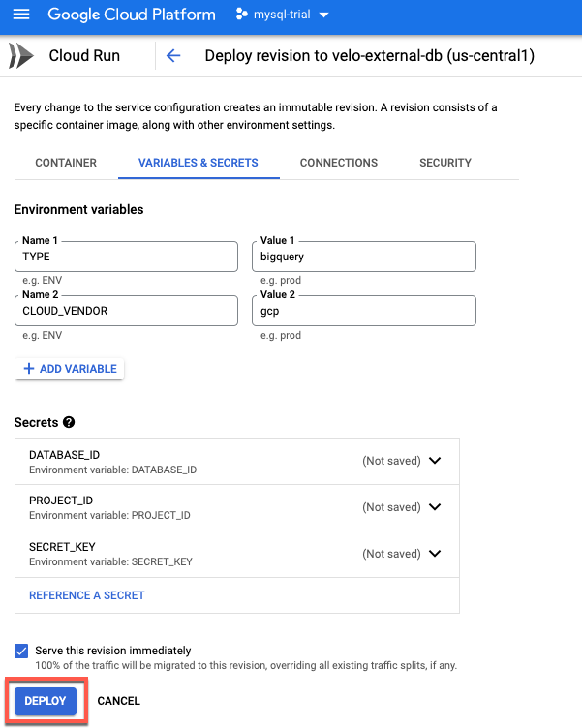Click the Reference a Secret link

point(87,595)
